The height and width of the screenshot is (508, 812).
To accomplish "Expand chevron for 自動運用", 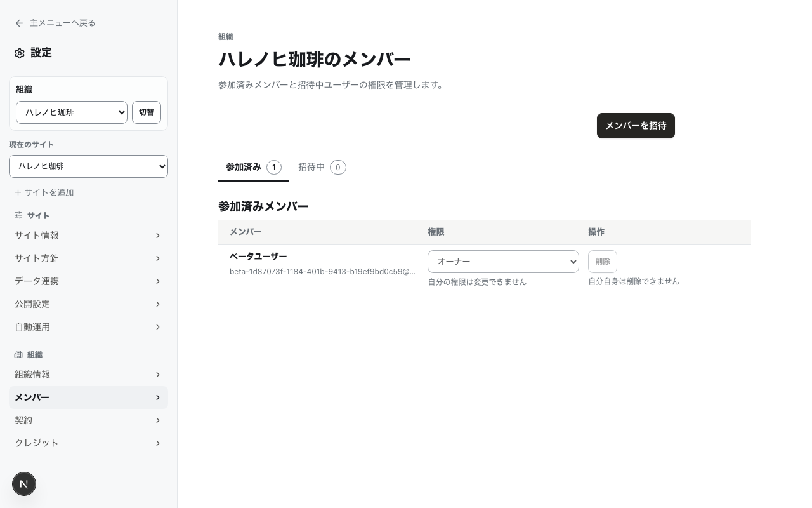I will 158,327.
